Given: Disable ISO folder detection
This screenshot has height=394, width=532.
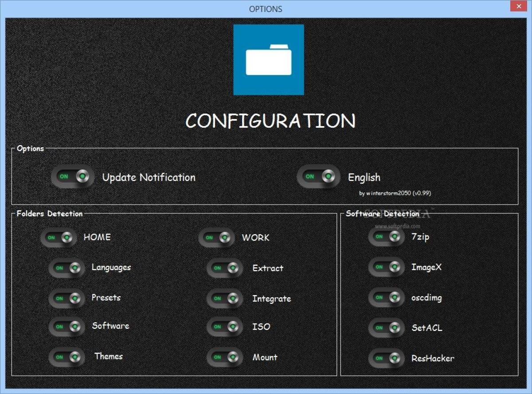Looking at the screenshot, I should pos(224,327).
